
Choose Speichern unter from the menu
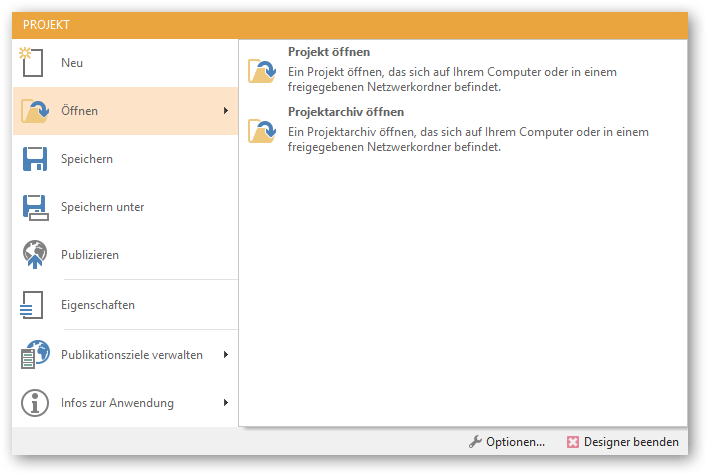click(102, 207)
